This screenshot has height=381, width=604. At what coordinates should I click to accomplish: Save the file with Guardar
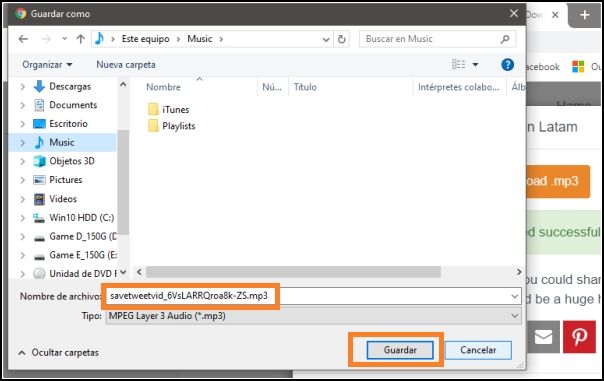coord(400,350)
